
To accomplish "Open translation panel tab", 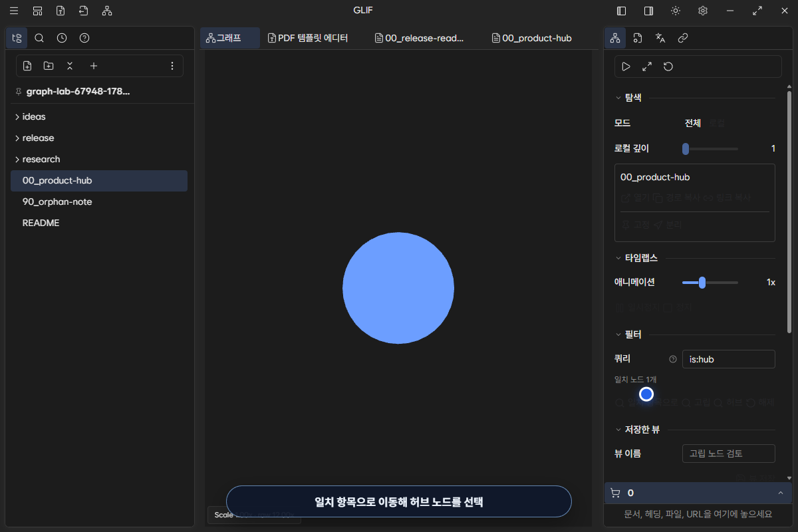I will [660, 38].
